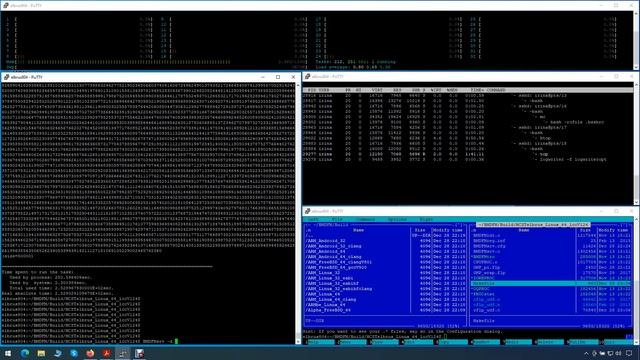Click the PuTTY icon of the process tree window
Screen dimensions: 640x360
click(307, 77)
